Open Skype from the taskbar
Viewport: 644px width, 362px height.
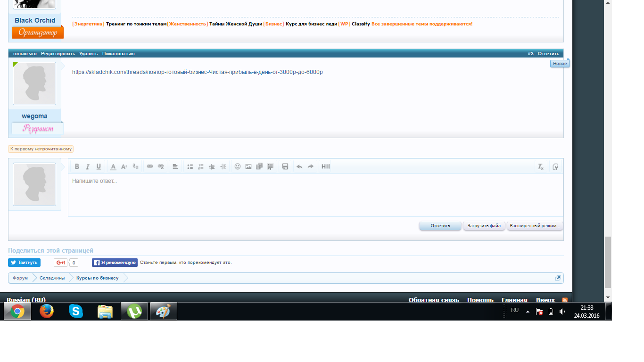click(x=76, y=311)
